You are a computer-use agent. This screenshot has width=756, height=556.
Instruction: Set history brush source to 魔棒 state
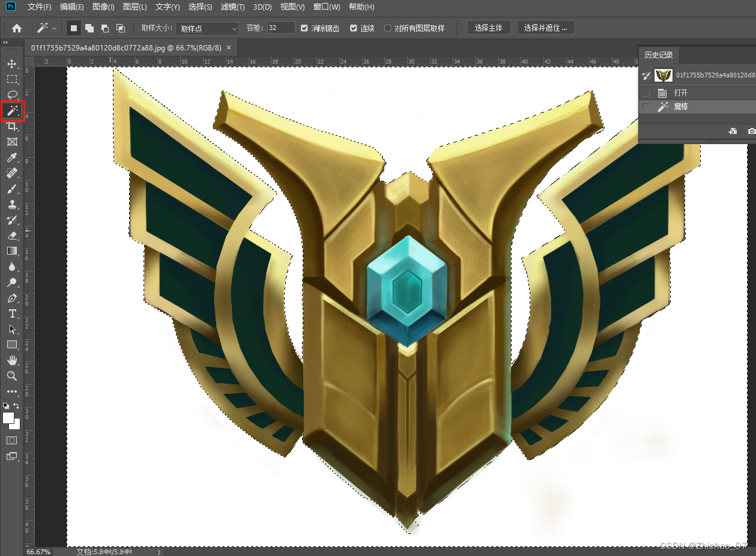click(x=646, y=107)
